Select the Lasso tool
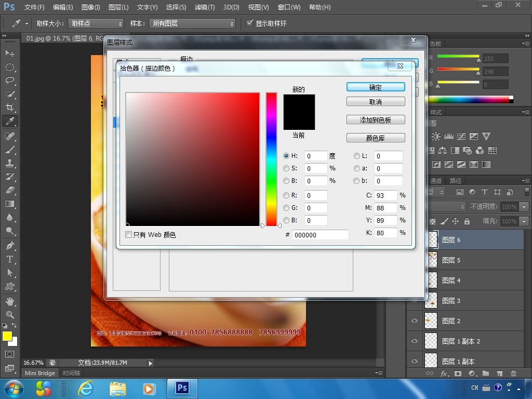The image size is (532, 399). (9, 81)
